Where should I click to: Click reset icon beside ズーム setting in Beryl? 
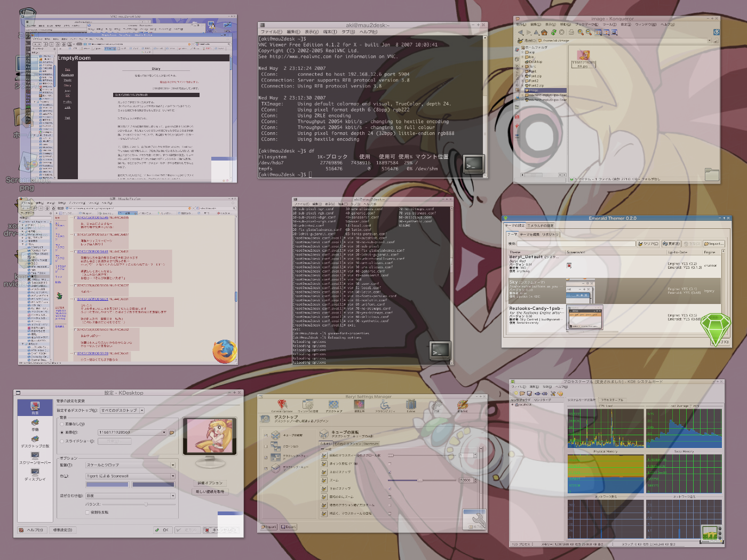click(324, 481)
